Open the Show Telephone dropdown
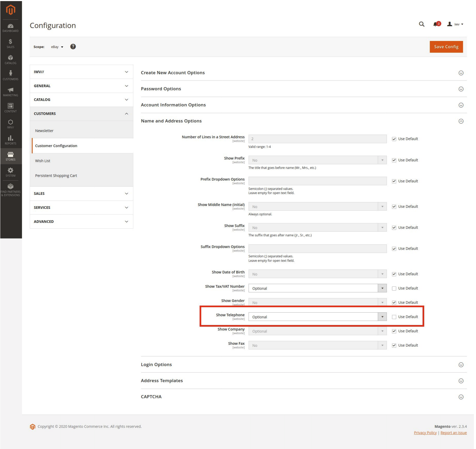 317,317
